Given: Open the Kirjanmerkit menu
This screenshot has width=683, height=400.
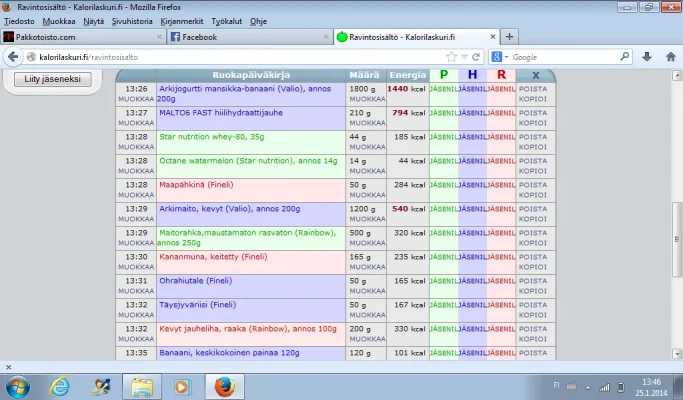Looking at the screenshot, I should (182, 20).
